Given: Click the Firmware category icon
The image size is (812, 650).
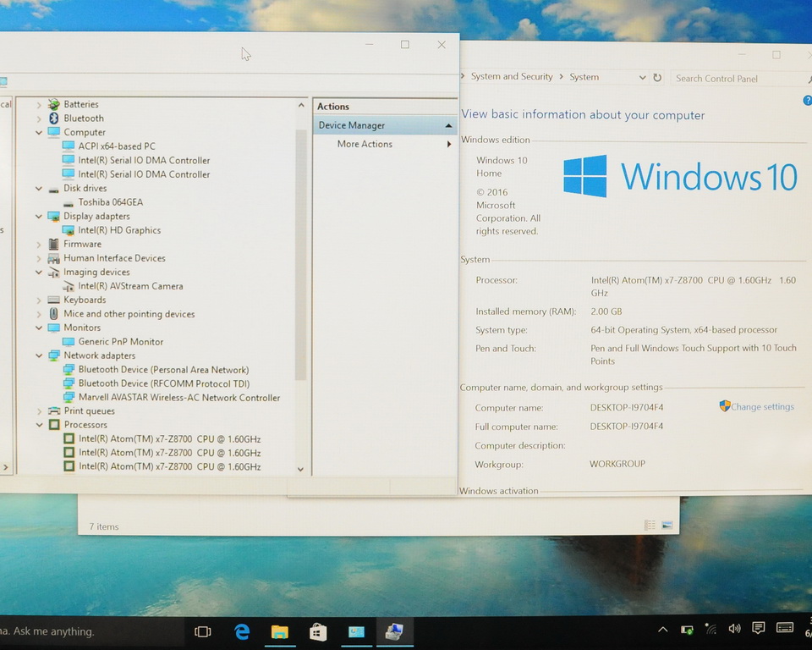Looking at the screenshot, I should (53, 244).
